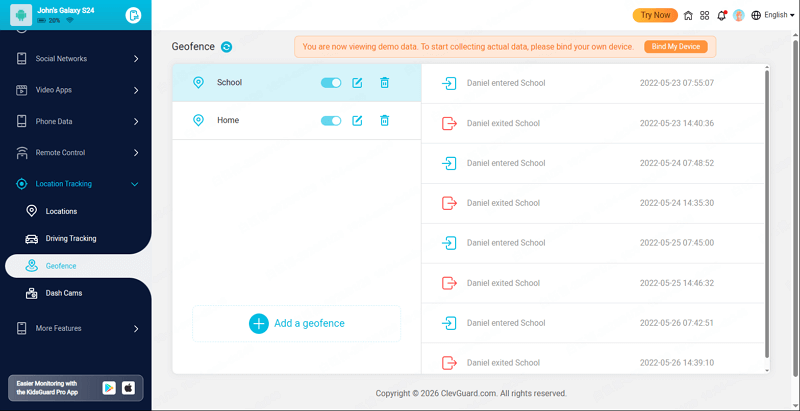800x411 pixels.
Task: Click the enter icon for 2022-05-26 07:42:51
Action: point(449,323)
